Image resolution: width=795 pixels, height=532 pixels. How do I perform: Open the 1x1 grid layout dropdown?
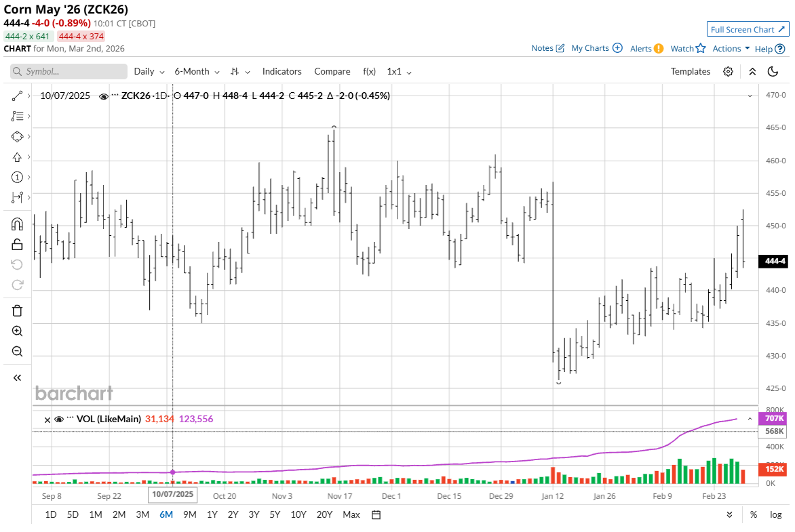tap(399, 71)
